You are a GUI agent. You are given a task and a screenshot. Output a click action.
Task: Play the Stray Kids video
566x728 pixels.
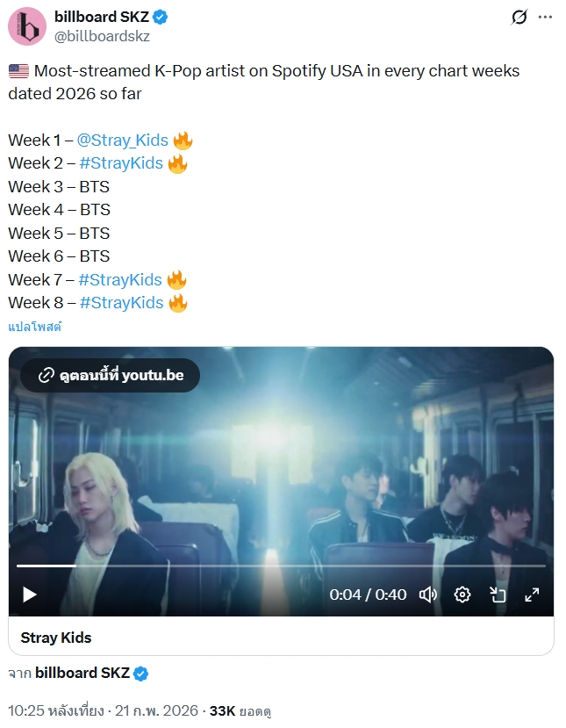pos(30,595)
